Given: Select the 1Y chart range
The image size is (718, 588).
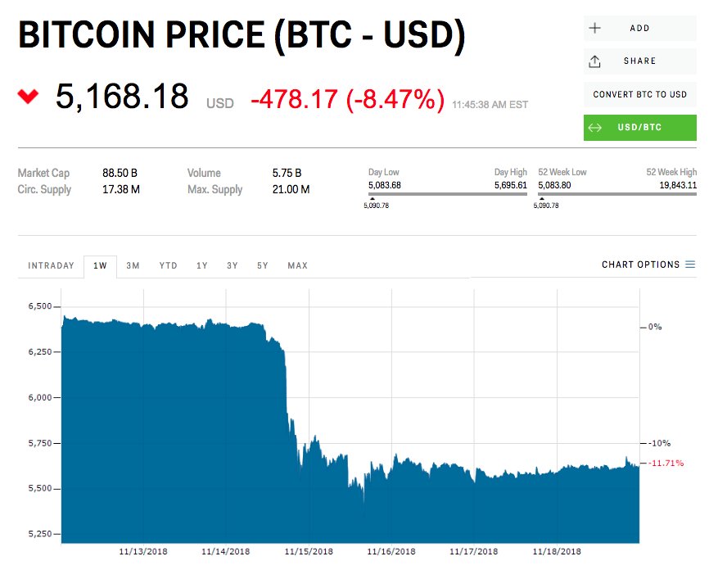Looking at the screenshot, I should pyautogui.click(x=201, y=265).
